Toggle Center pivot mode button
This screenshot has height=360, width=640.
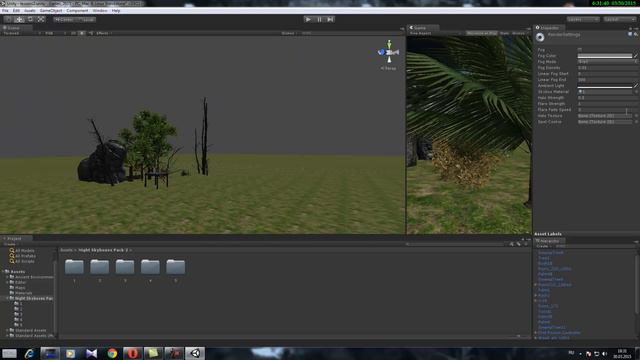point(64,19)
